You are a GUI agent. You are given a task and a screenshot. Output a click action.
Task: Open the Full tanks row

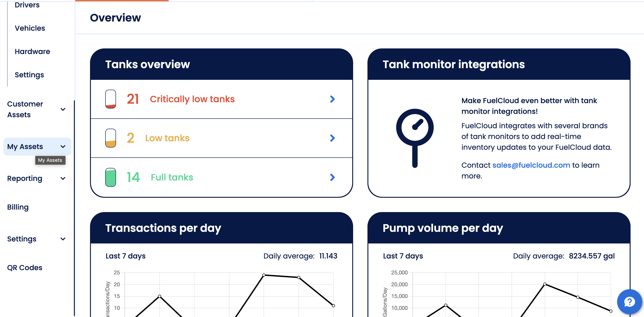(221, 177)
